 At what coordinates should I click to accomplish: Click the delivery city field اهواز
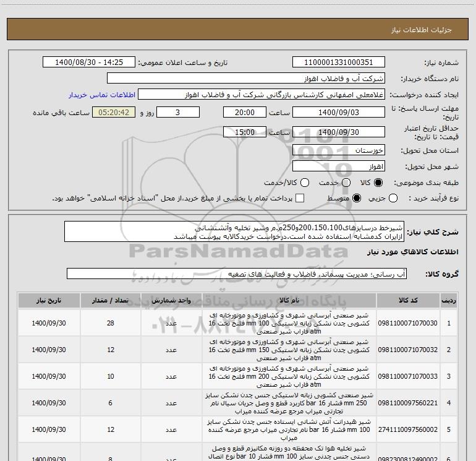tap(339, 166)
